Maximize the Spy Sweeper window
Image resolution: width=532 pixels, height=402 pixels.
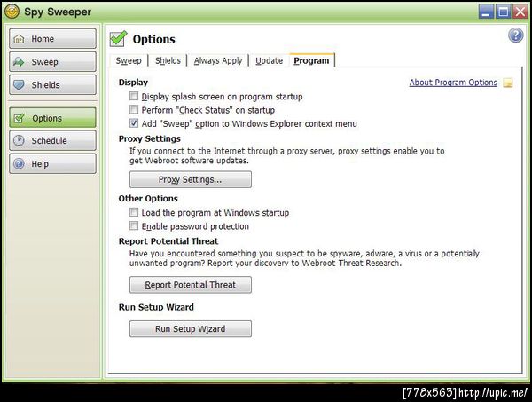click(503, 12)
